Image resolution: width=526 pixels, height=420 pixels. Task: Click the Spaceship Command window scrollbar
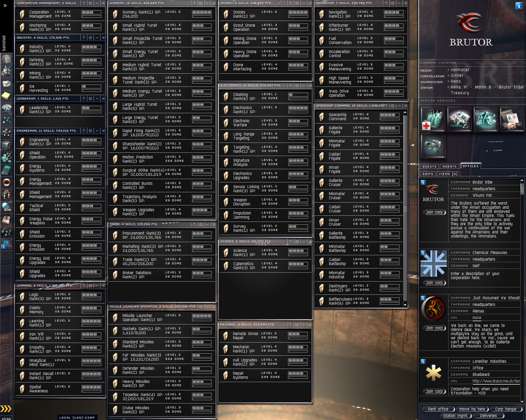[405, 208]
